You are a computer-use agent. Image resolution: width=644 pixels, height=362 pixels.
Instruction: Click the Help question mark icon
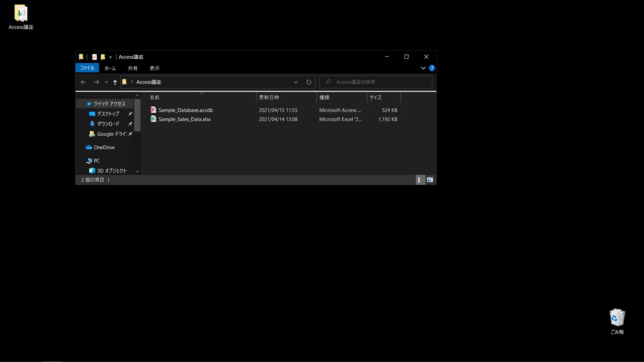pyautogui.click(x=432, y=68)
